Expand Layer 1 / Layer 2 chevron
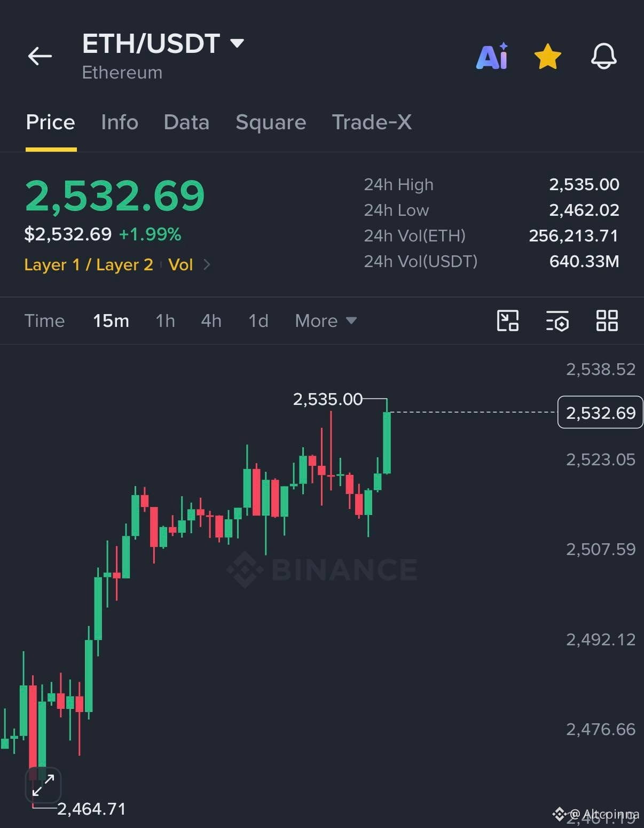 pos(207,264)
